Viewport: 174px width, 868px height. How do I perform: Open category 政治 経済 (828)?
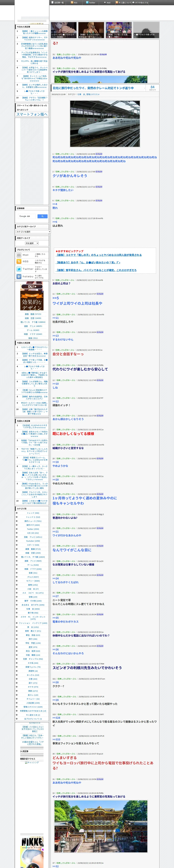point(33,651)
